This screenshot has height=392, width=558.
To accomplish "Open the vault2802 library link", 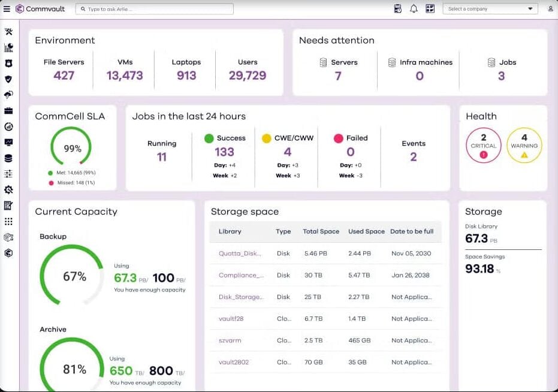I will click(234, 362).
